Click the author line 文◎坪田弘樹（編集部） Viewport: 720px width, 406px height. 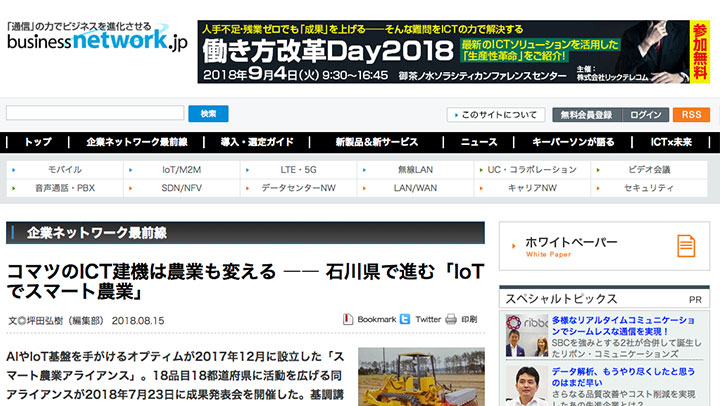[56, 321]
